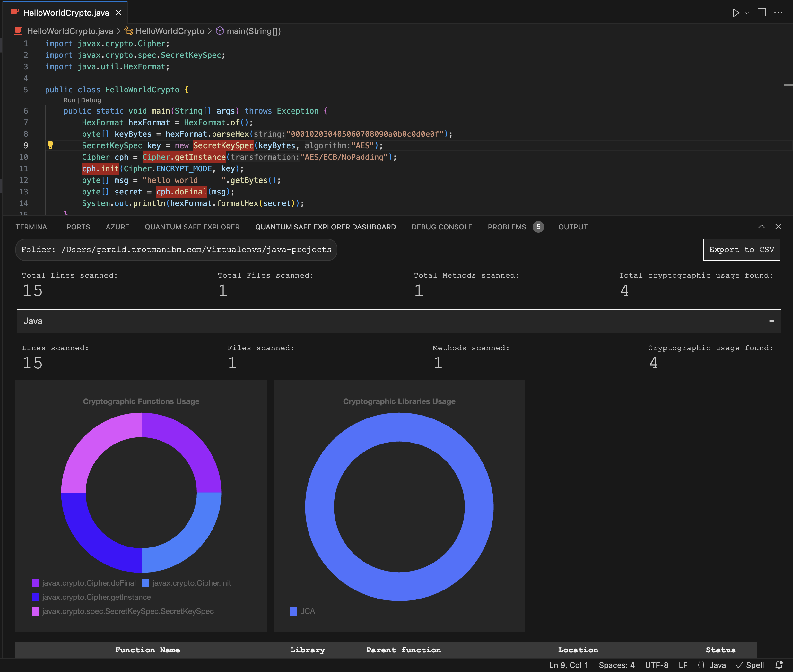Click the Java language mode braces icon
The image size is (793, 672).
pyautogui.click(x=701, y=665)
